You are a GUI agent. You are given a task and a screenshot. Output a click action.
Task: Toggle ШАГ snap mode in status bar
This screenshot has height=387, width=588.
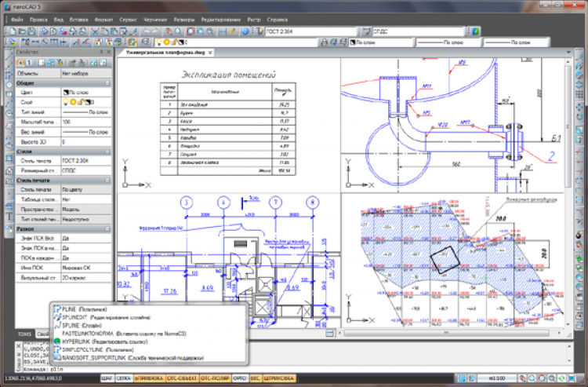[x=107, y=378]
